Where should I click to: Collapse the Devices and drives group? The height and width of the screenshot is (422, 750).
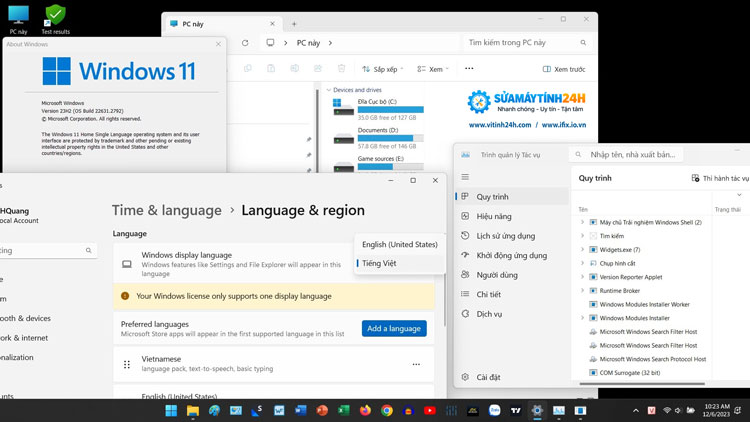tap(329, 90)
